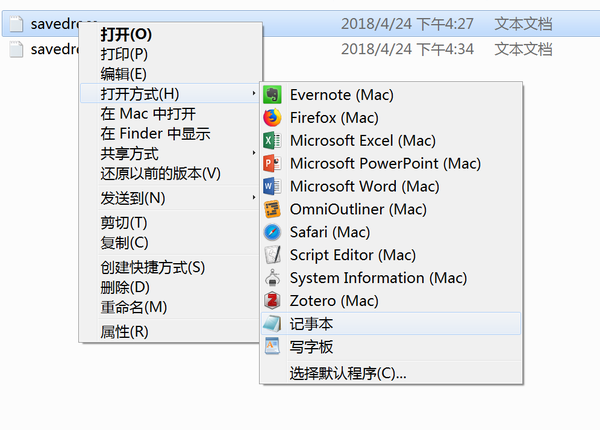Screen dimensions: 600x430
Task: Open with Evernote (Mac)
Action: click(x=391, y=94)
